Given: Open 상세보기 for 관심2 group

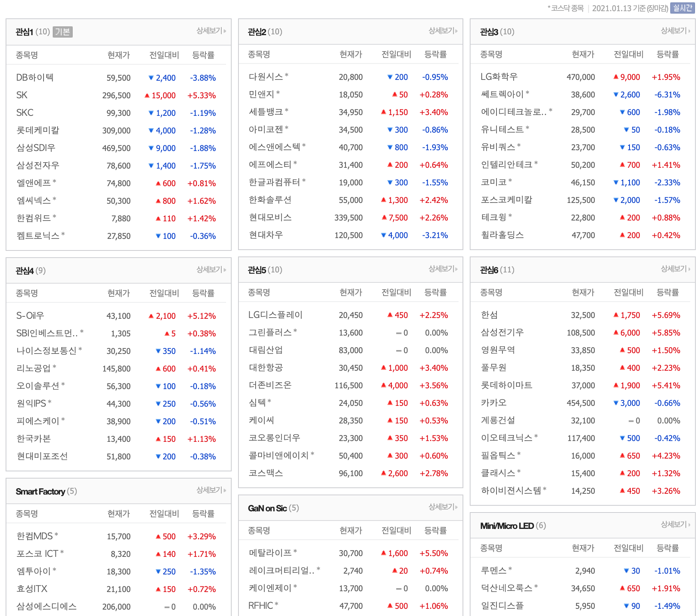Looking at the screenshot, I should [x=443, y=31].
